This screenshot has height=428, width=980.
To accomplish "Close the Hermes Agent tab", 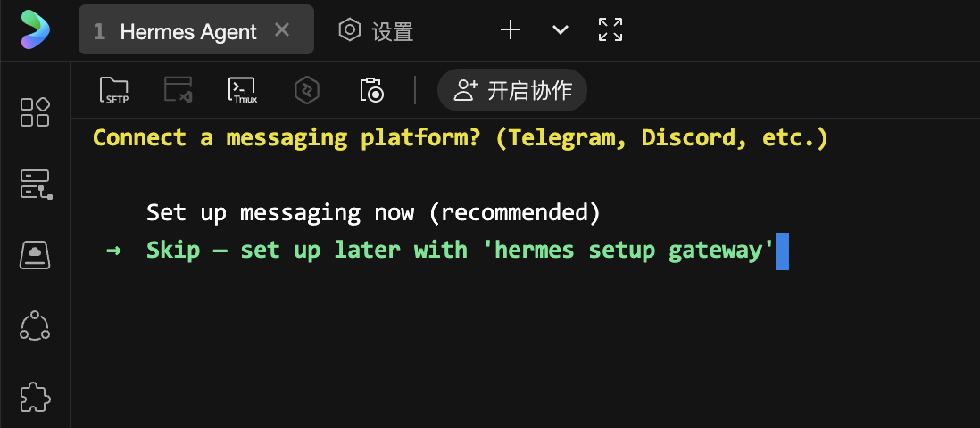I will [282, 30].
